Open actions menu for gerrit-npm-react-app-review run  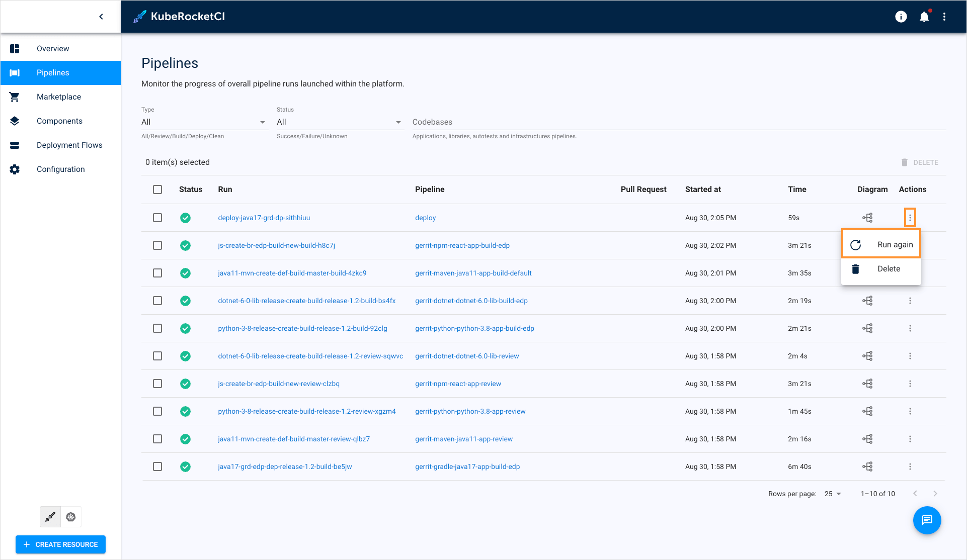tap(910, 384)
